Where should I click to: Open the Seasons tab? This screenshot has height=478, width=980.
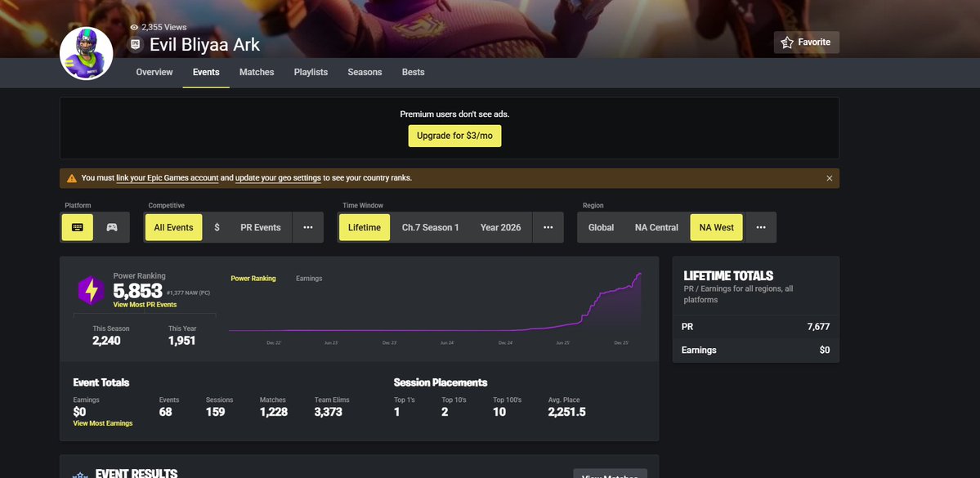pos(365,73)
